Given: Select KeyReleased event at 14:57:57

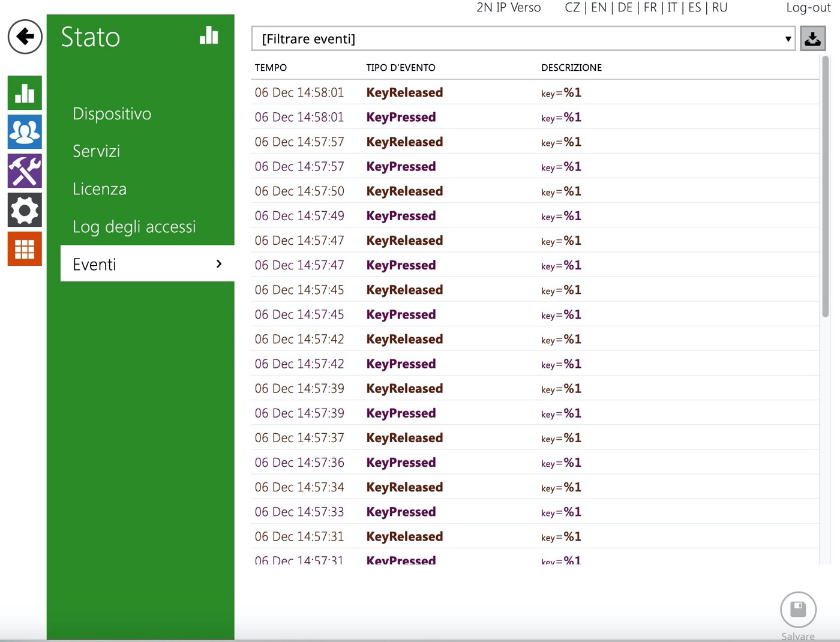Looking at the screenshot, I should 535,142.
